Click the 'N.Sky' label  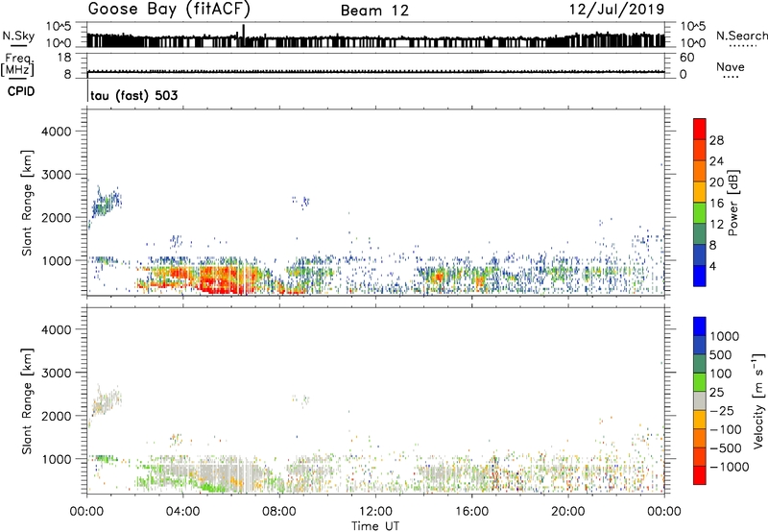click(x=18, y=36)
